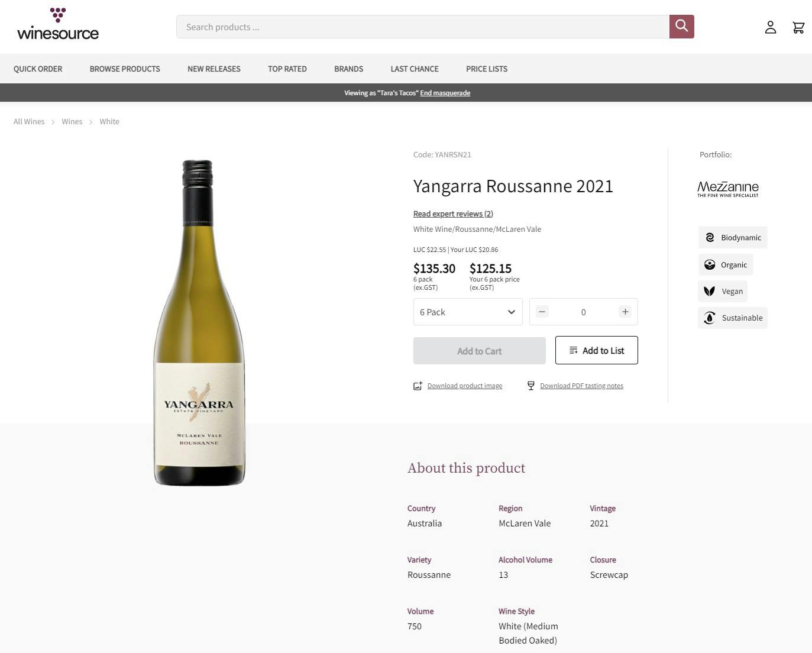Open the shopping cart icon
Viewport: 812px width, 653px height.
[x=798, y=27]
